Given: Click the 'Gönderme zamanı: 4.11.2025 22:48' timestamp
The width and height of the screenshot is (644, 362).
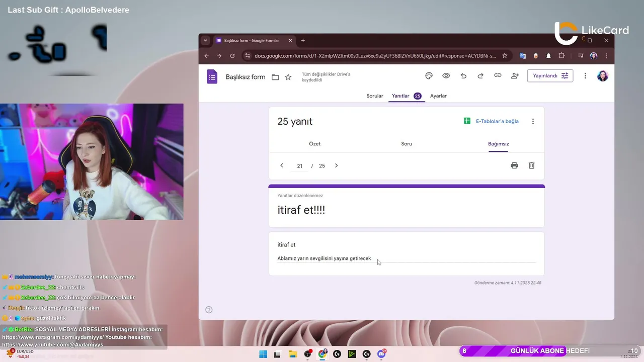Looking at the screenshot, I should click(508, 283).
